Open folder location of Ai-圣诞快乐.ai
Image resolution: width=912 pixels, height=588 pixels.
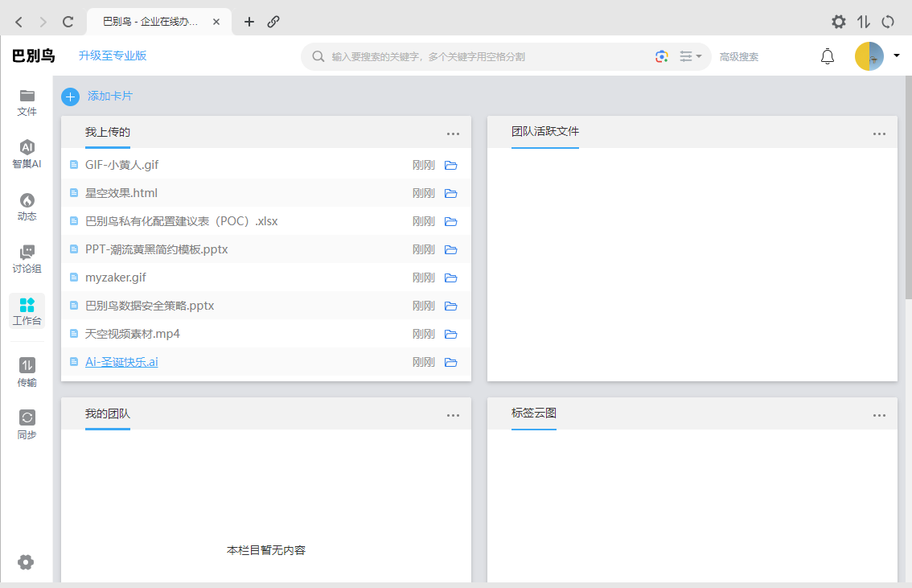pos(450,362)
